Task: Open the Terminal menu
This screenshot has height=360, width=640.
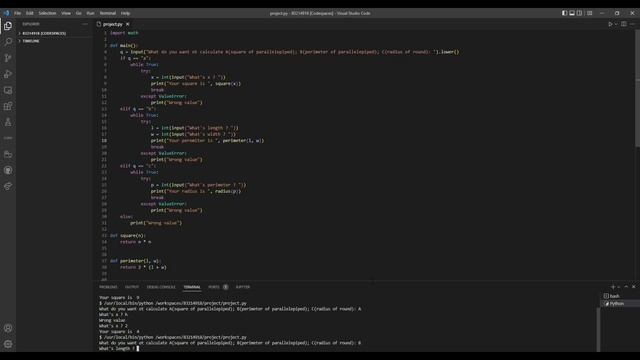Action: [108, 13]
